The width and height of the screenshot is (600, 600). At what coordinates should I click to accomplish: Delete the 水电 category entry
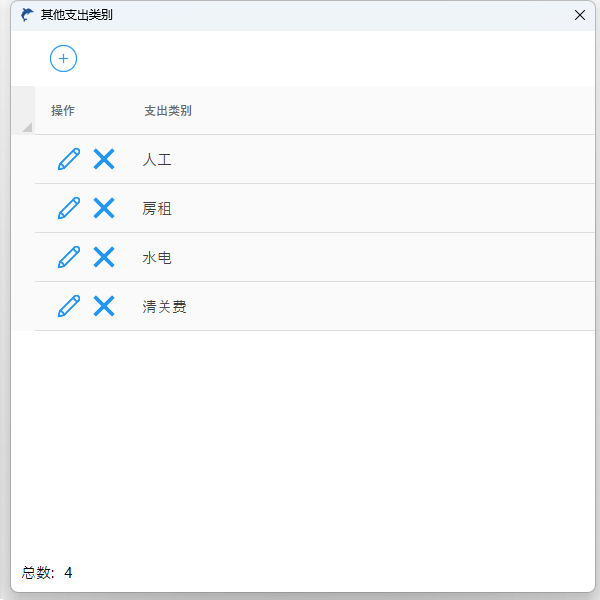[104, 257]
